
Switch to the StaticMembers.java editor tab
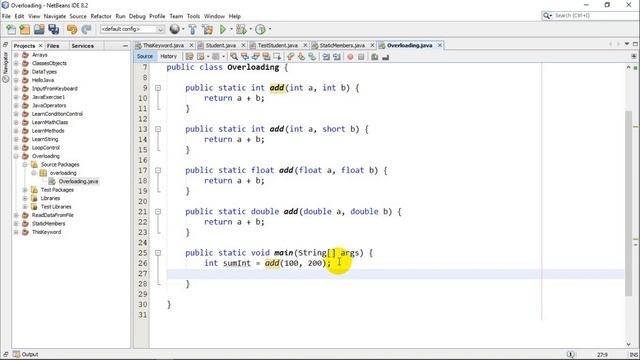pos(342,45)
